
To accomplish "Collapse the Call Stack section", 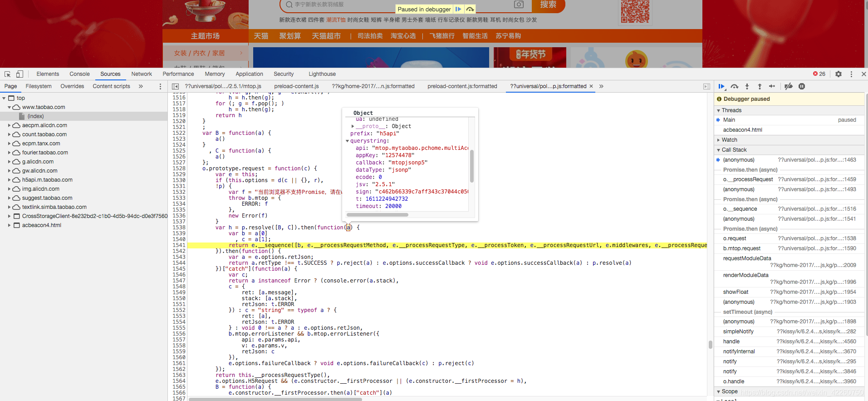I will pos(719,150).
